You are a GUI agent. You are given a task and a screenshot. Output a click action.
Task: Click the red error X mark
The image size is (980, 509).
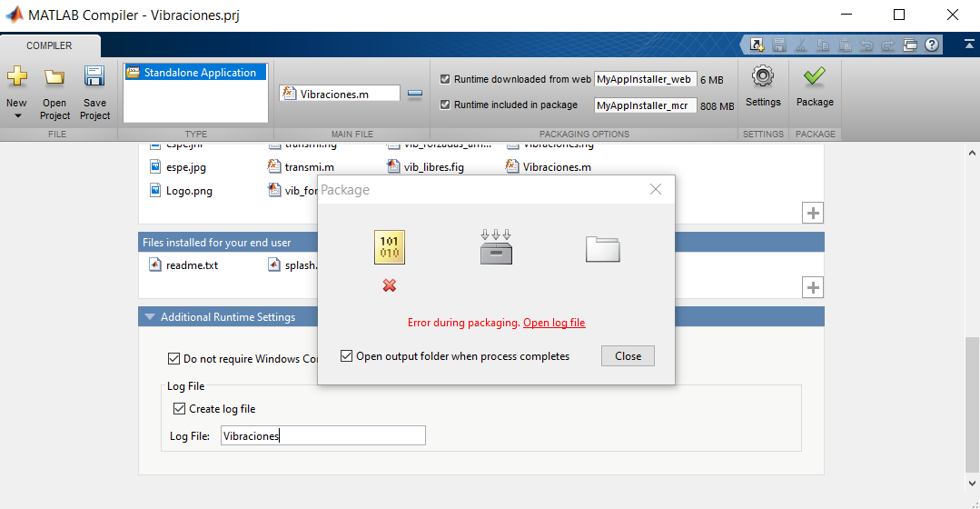(x=390, y=285)
